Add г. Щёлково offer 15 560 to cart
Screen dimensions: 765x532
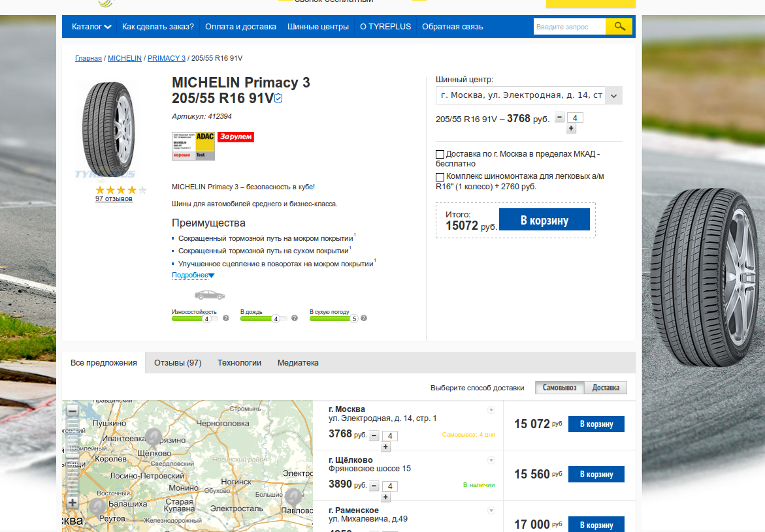point(596,474)
